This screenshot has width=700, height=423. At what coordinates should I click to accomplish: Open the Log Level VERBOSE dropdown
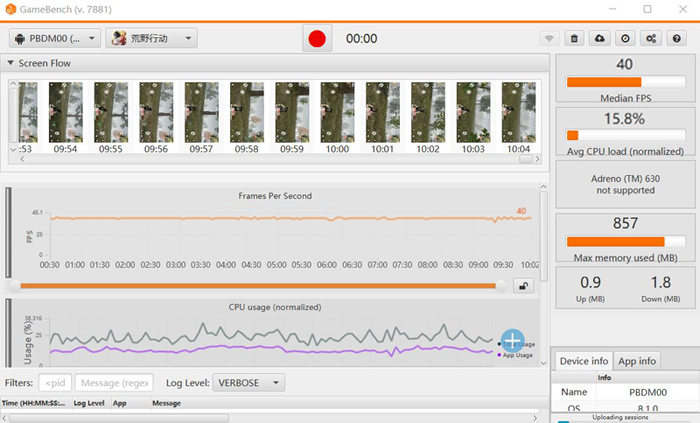pos(249,383)
